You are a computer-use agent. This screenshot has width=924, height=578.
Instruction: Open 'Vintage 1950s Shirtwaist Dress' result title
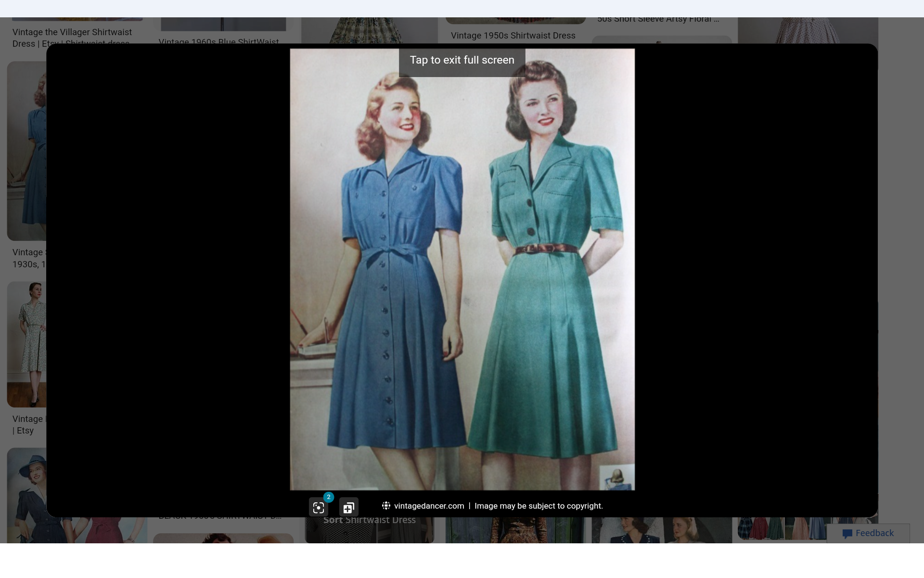(513, 36)
